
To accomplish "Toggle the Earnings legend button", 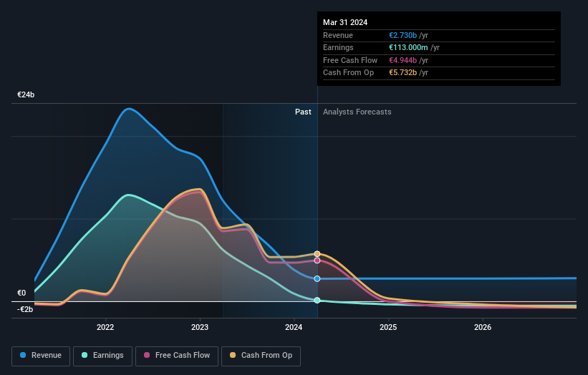I will click(x=102, y=356).
